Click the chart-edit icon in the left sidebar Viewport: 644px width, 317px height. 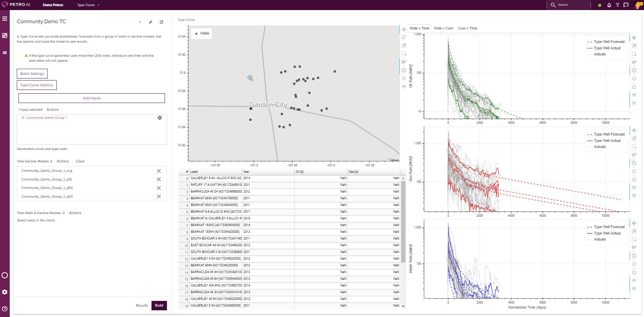point(5,36)
